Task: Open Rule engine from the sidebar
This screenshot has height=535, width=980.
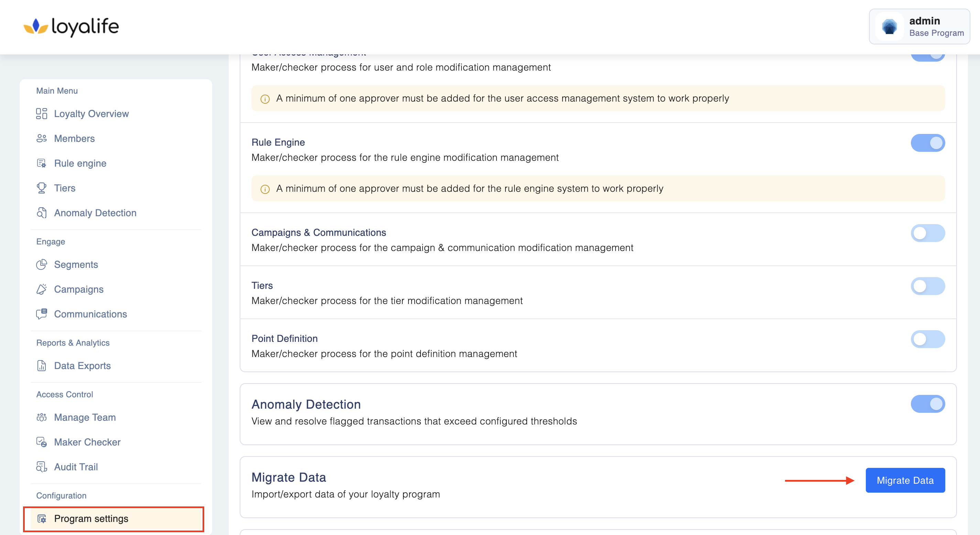Action: [80, 163]
